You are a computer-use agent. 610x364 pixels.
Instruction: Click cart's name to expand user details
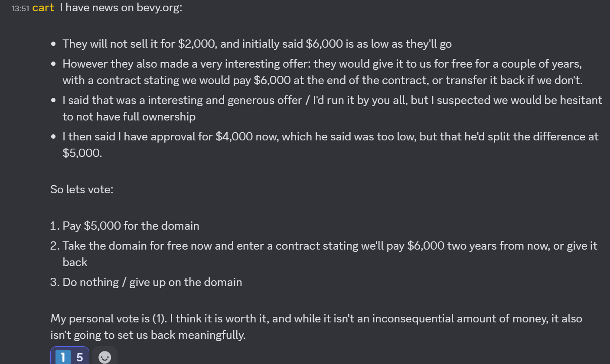pos(43,7)
